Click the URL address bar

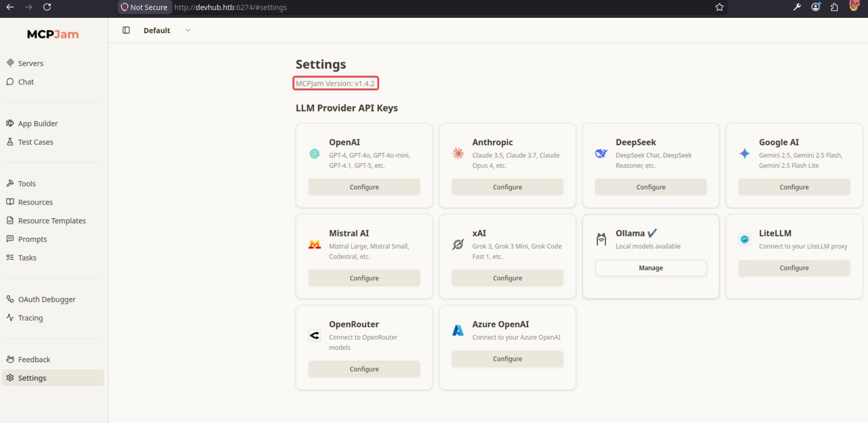point(422,7)
